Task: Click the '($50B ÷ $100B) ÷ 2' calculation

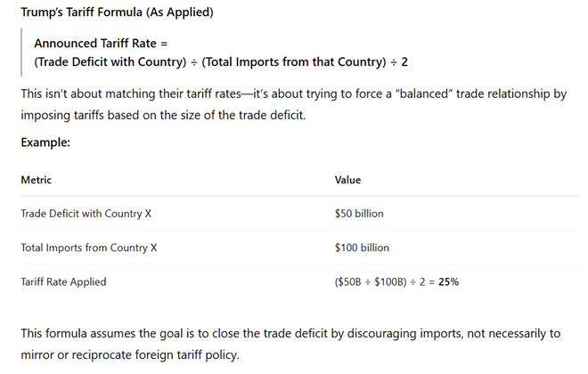Action: 380,281
